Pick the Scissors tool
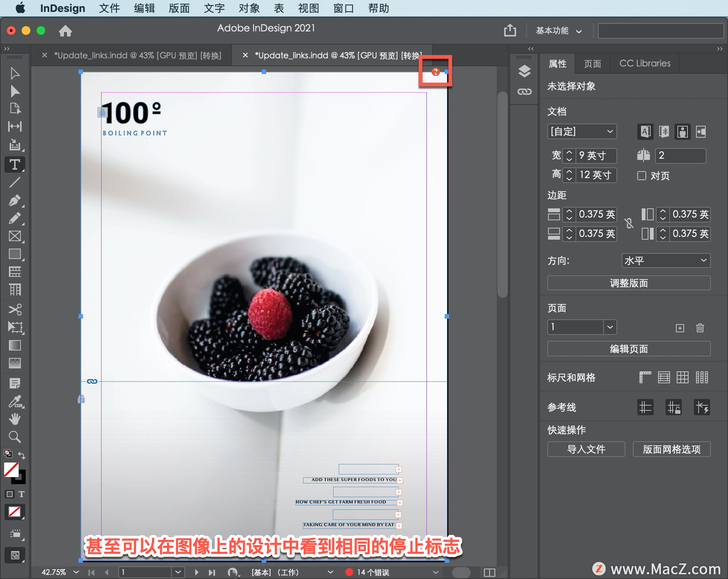The height and width of the screenshot is (579, 728). (x=15, y=310)
